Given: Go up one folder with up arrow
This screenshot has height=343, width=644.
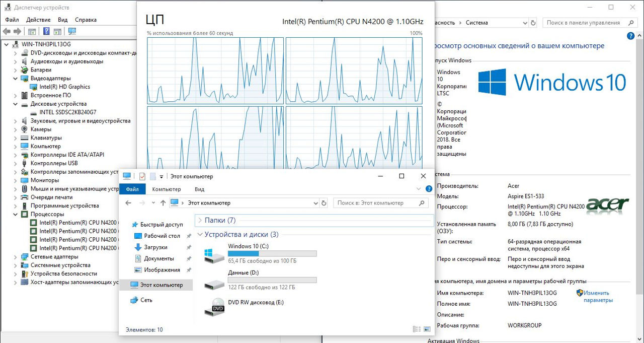Looking at the screenshot, I should tap(163, 203).
